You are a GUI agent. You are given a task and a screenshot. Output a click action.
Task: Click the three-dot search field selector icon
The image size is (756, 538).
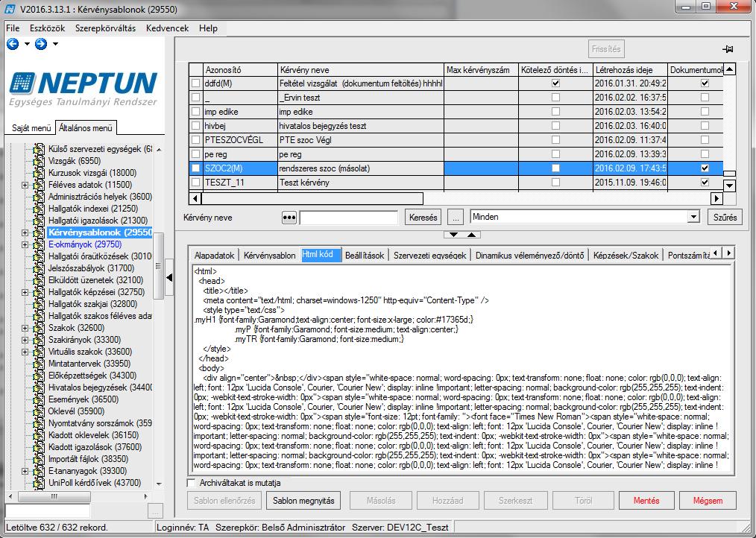289,218
